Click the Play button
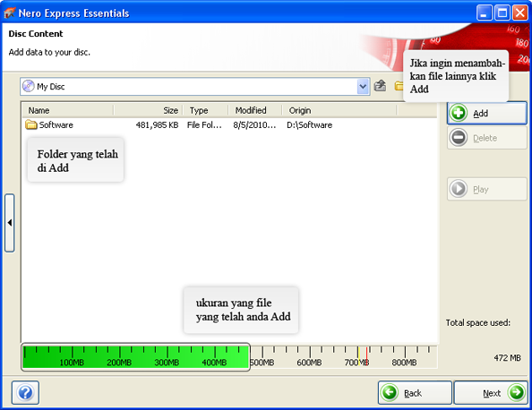The image size is (532, 410). (487, 189)
